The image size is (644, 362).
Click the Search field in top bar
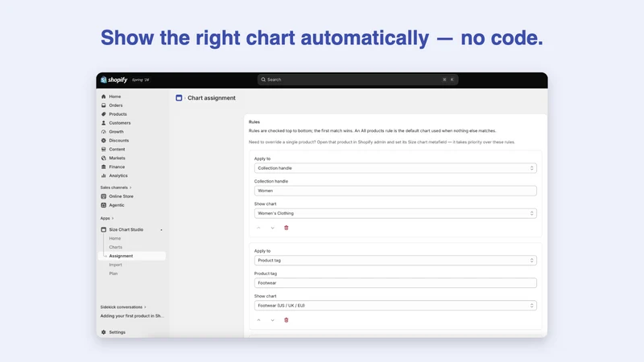[x=357, y=80]
